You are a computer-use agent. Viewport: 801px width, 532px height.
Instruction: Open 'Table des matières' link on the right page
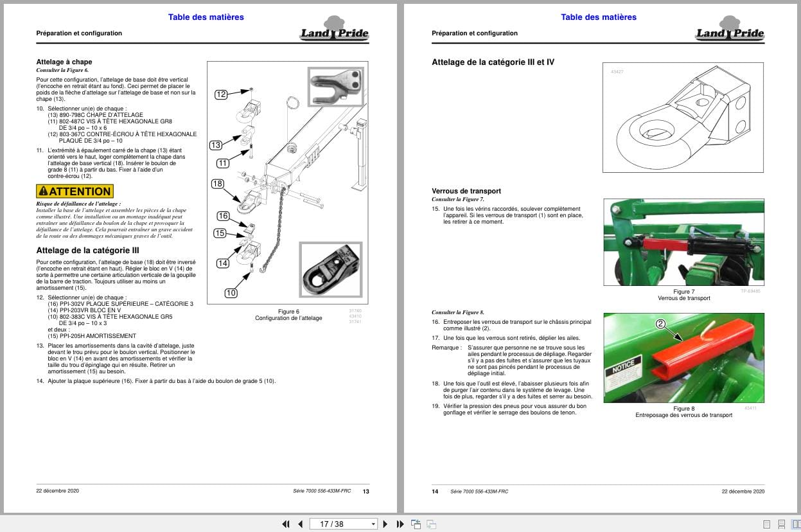click(599, 17)
